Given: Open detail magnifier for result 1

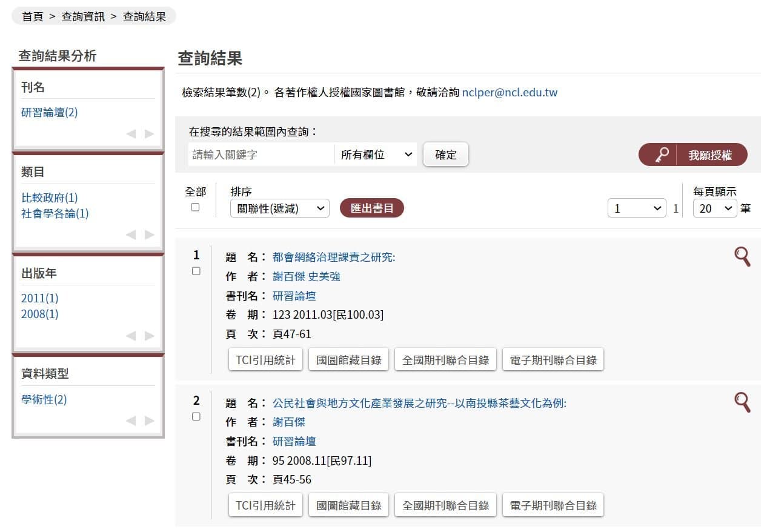Looking at the screenshot, I should (x=742, y=256).
